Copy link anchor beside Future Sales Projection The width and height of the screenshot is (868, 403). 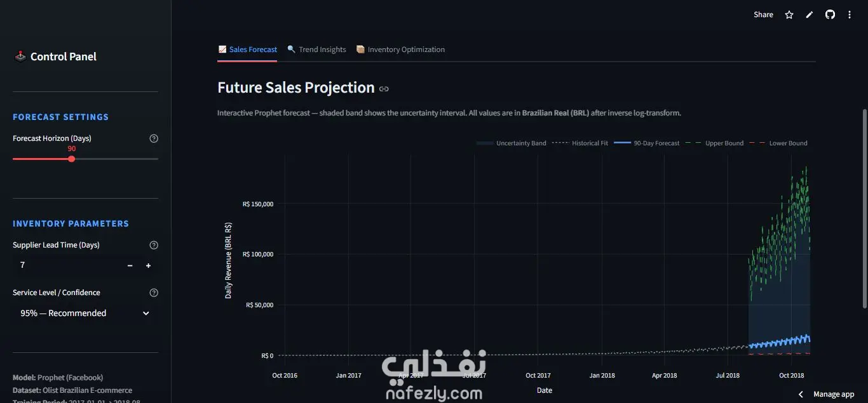384,89
